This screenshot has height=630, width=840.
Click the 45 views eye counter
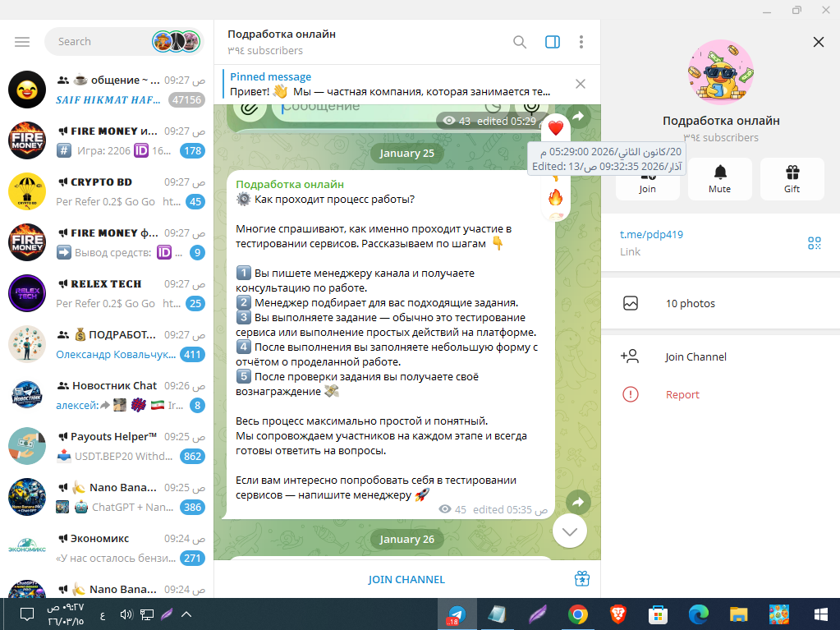tap(452, 509)
